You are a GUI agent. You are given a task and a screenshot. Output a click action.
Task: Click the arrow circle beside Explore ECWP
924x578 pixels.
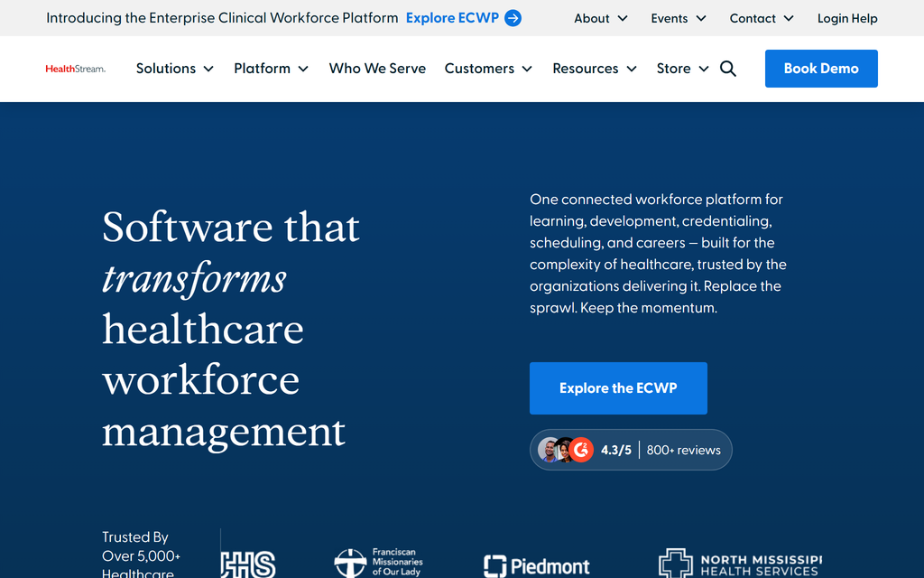click(513, 18)
